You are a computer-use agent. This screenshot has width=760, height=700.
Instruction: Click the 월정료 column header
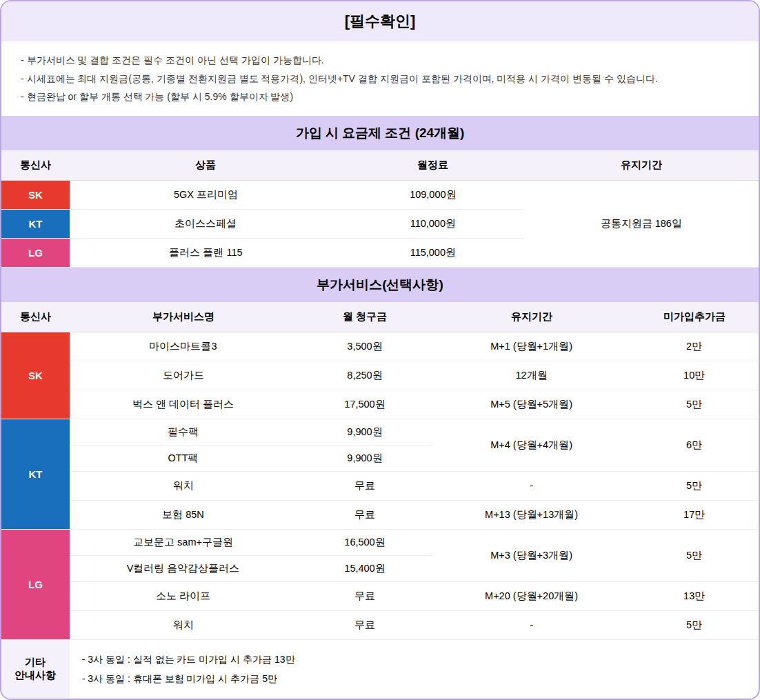click(433, 166)
